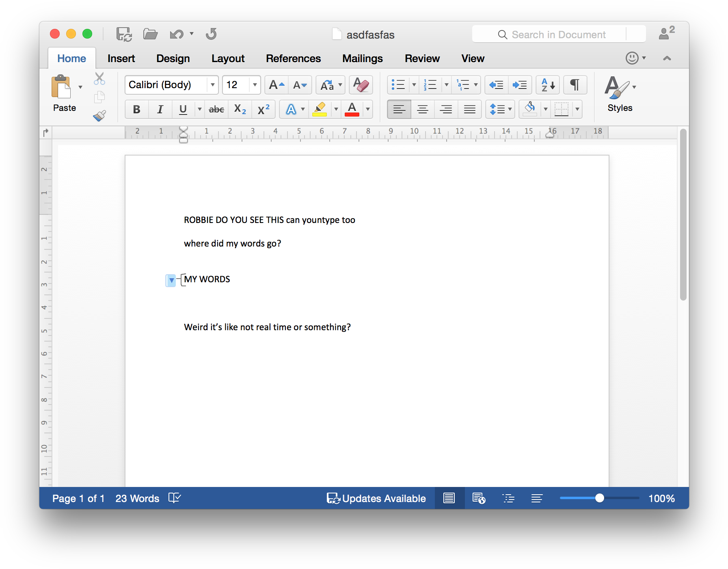Toggle paragraph marks display
This screenshot has width=728, height=569.
pos(575,85)
